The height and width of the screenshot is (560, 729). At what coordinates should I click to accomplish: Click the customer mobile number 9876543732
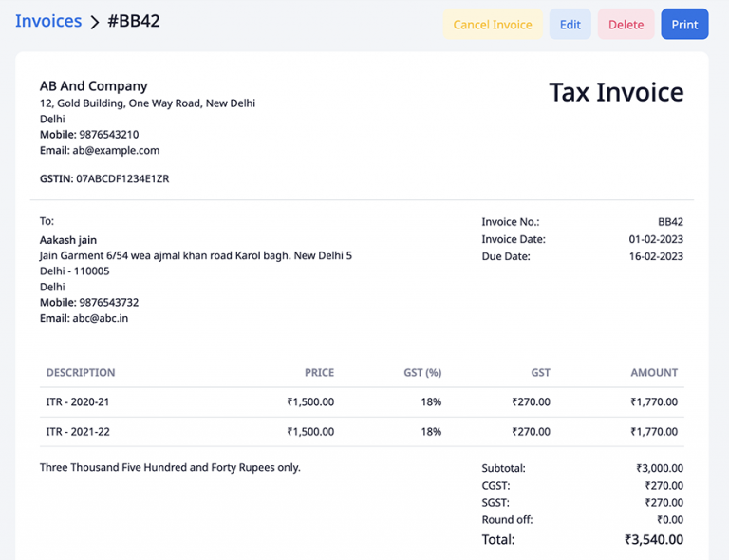point(109,303)
